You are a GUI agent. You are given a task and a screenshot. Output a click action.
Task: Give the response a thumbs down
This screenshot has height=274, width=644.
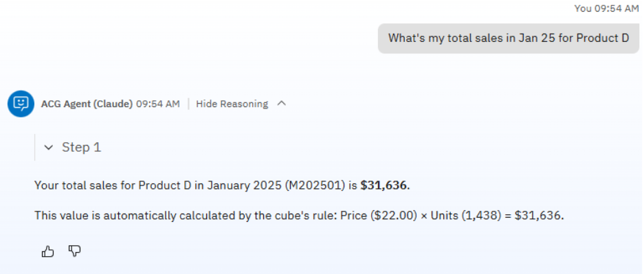point(74,251)
